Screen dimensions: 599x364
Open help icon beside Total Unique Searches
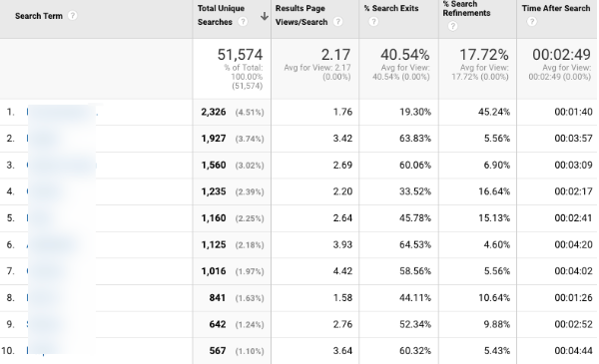coord(243,22)
